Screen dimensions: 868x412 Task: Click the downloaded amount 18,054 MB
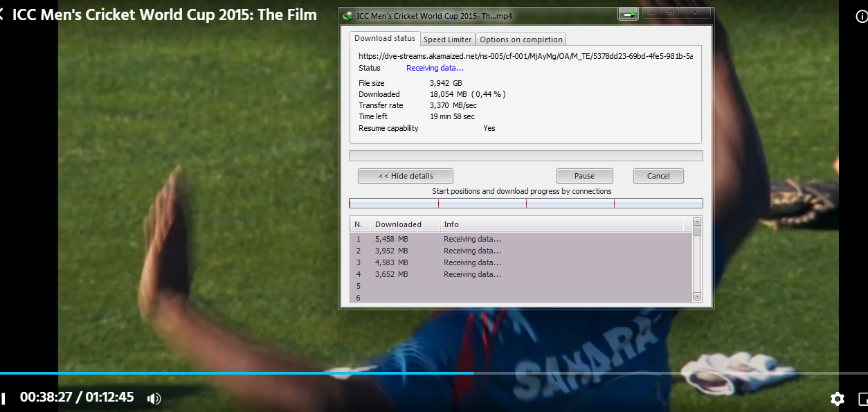pyautogui.click(x=449, y=94)
